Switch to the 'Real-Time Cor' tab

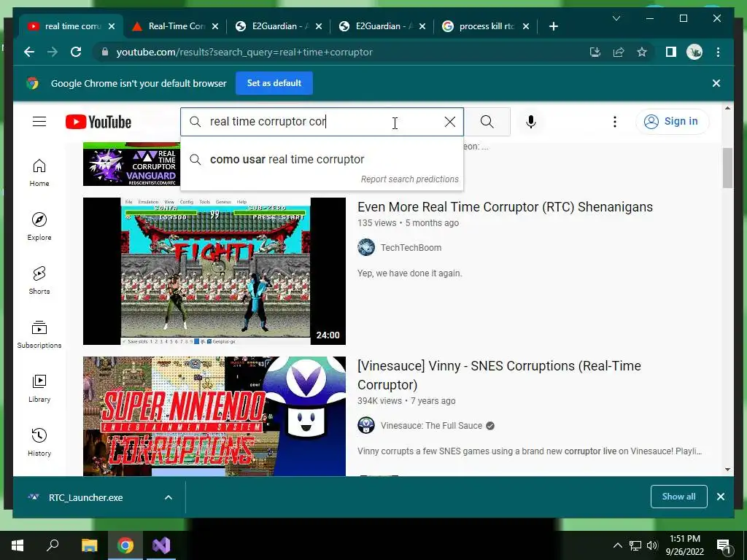coord(175,26)
